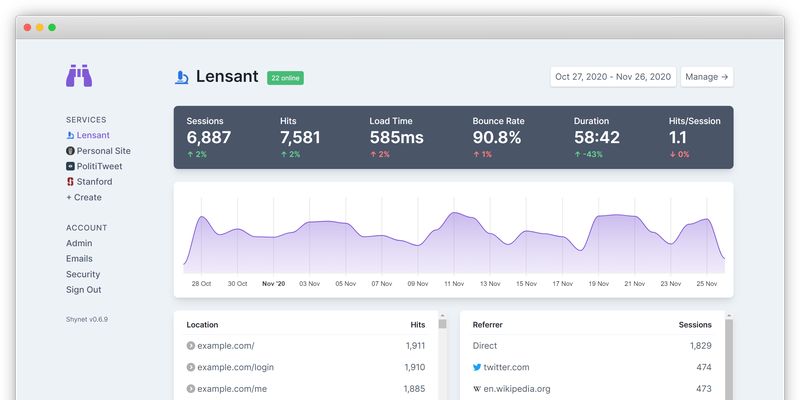Click the Referrer column header
Screen dimensions: 800x400
pyautogui.click(x=487, y=325)
